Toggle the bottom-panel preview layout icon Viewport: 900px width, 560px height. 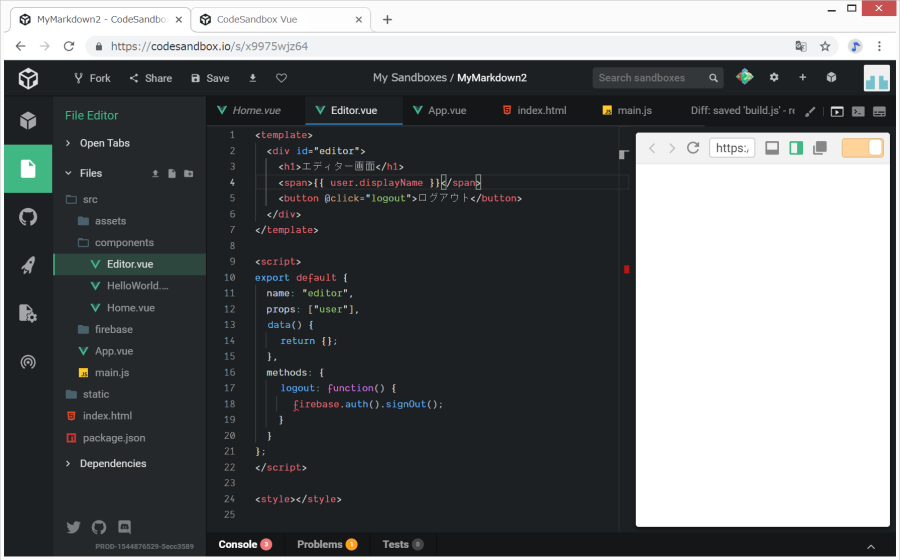[x=772, y=148]
